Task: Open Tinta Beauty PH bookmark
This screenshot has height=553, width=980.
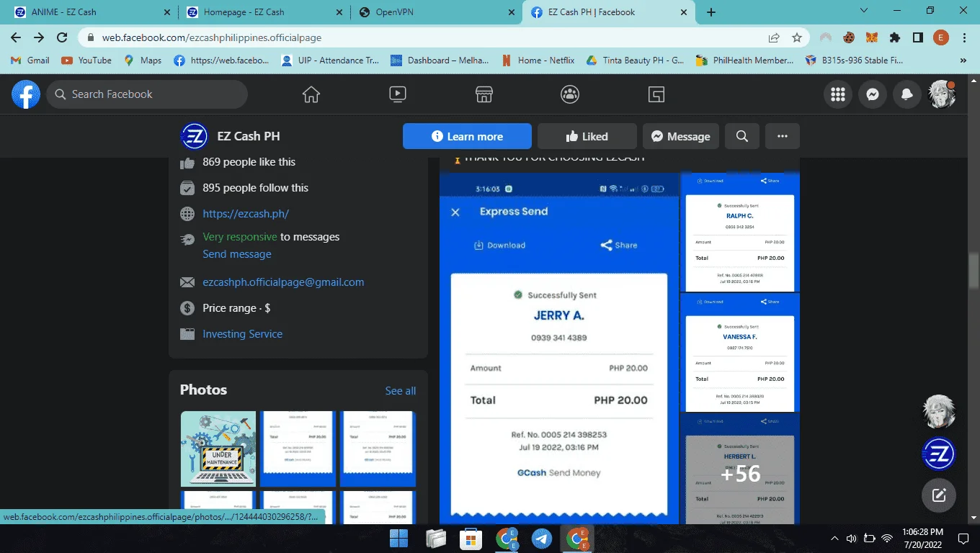Action: pyautogui.click(x=635, y=60)
